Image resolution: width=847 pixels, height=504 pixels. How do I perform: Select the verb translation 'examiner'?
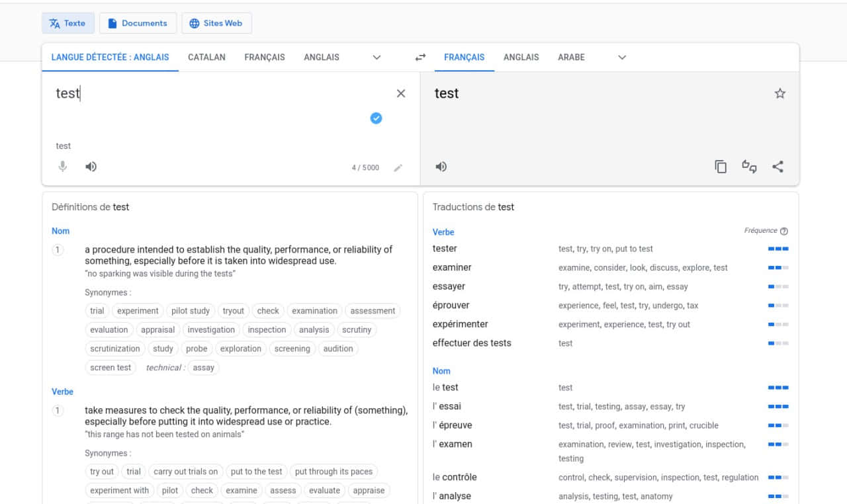452,268
